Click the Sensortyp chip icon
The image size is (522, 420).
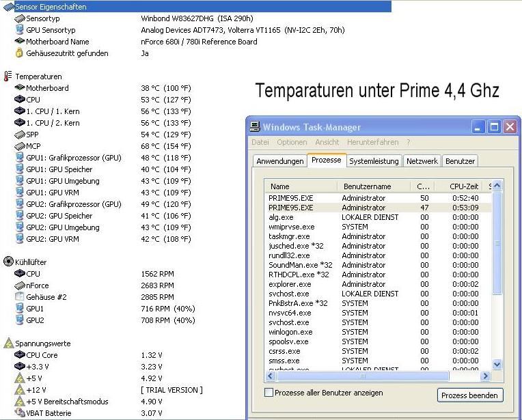tap(20, 18)
